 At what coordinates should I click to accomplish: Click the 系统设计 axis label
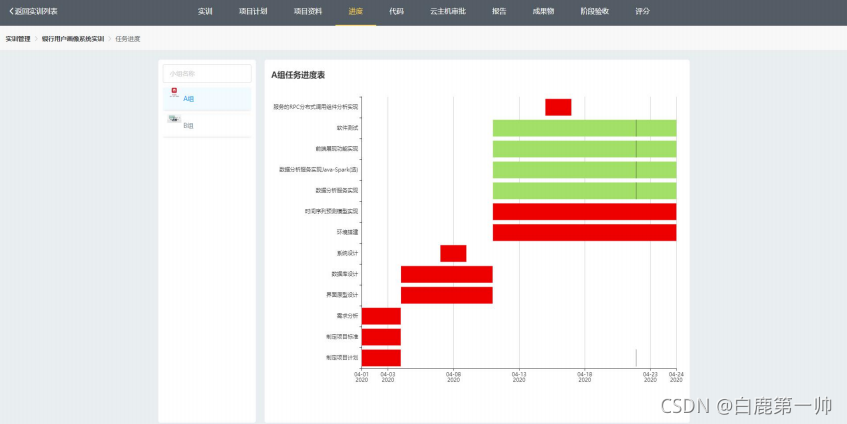[347, 253]
